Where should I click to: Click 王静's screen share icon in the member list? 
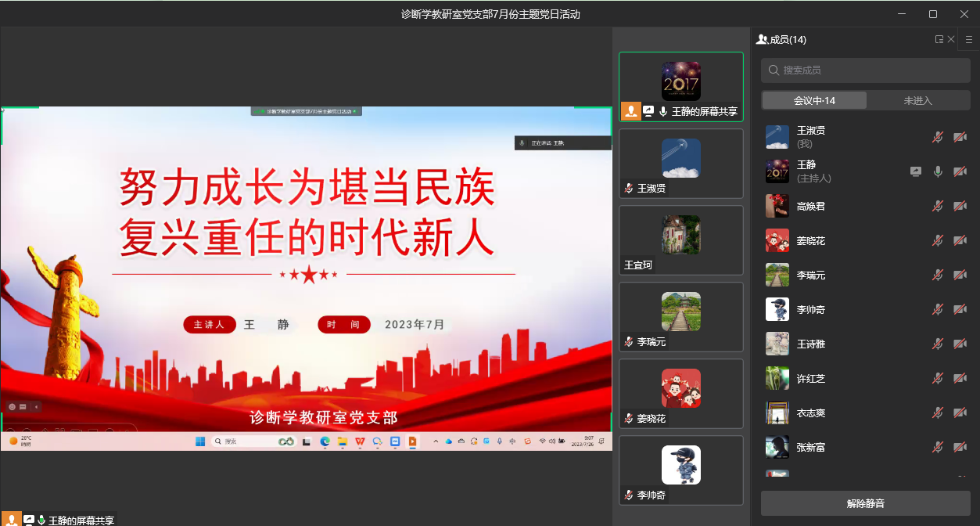(916, 171)
